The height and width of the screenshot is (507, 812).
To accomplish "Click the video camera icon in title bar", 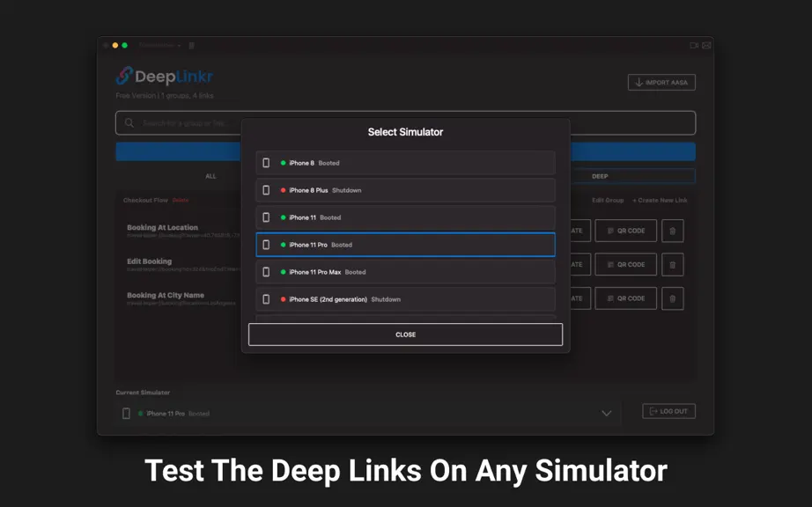I will (x=694, y=46).
